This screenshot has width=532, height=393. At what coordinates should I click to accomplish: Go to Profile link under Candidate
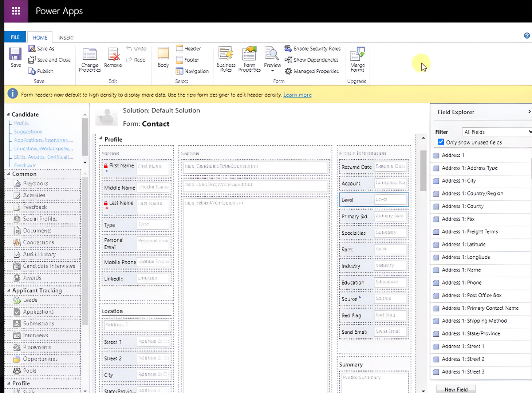21,123
